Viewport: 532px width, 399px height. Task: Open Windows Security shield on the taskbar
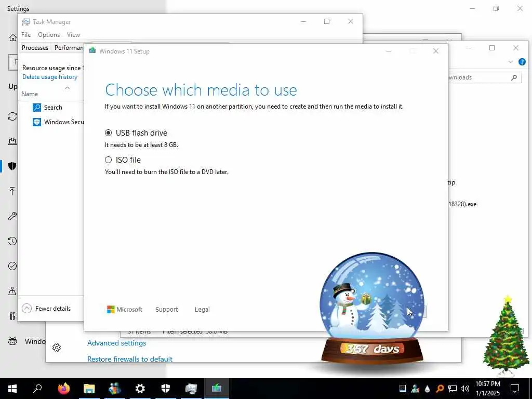pyautogui.click(x=165, y=389)
